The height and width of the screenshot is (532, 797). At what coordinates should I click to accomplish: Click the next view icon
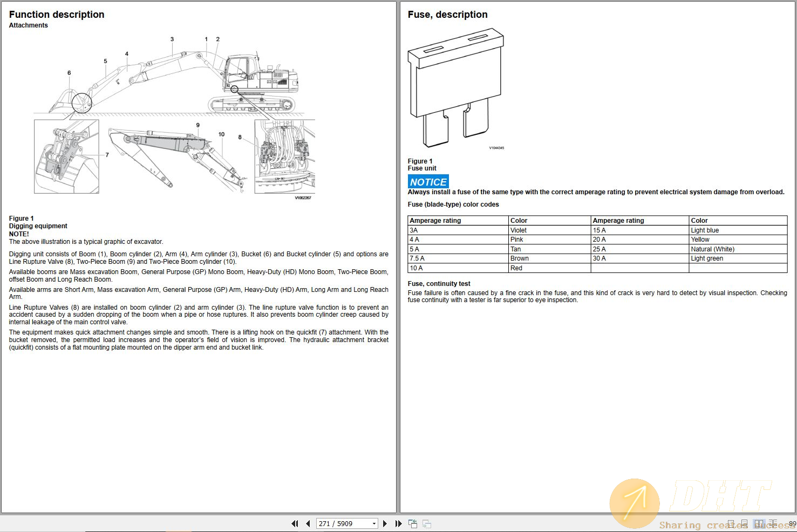(x=426, y=523)
